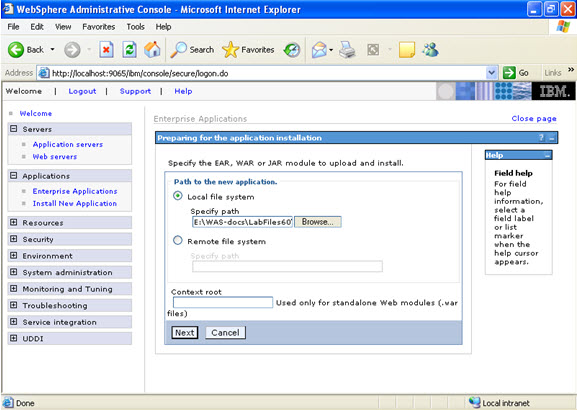Screen dimensions: 577x410
Task: Open the File menu
Action: pyautogui.click(x=13, y=26)
